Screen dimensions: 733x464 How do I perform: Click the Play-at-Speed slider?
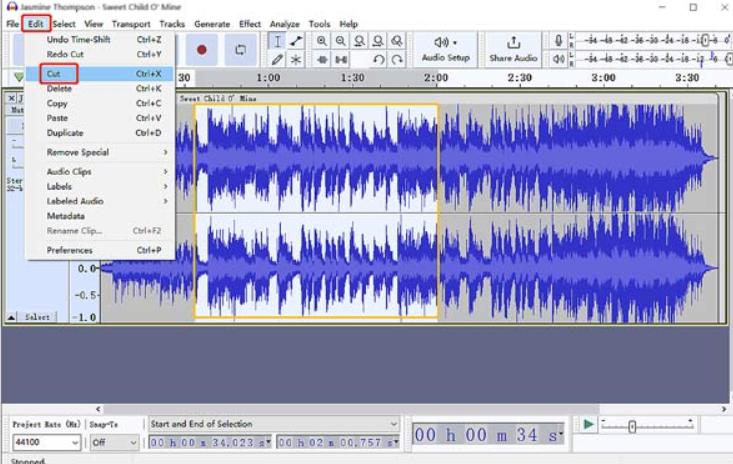pos(632,426)
